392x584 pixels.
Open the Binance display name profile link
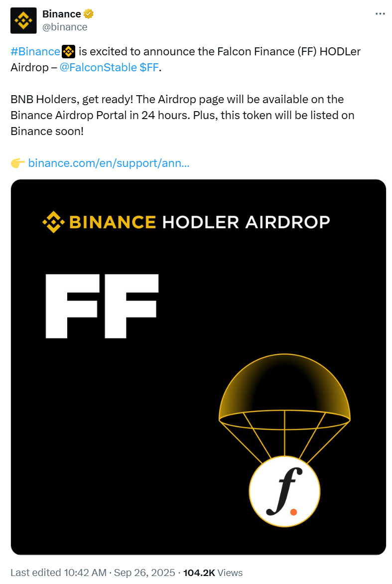point(61,14)
